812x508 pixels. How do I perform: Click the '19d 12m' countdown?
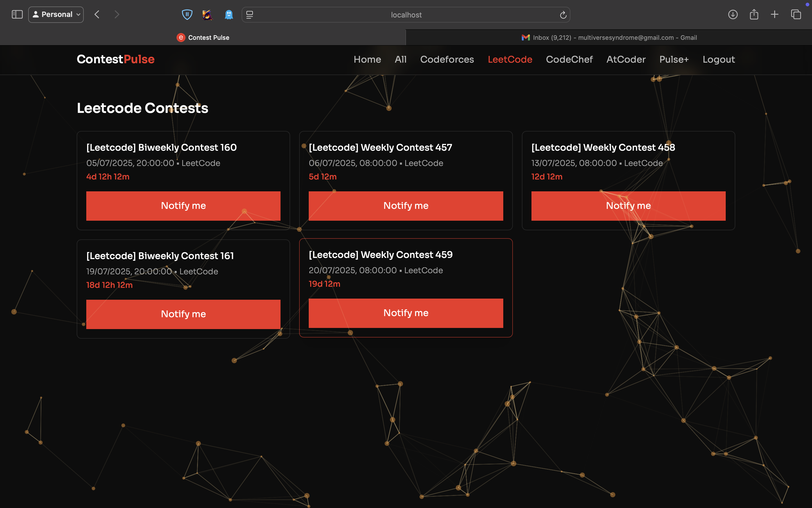point(324,284)
